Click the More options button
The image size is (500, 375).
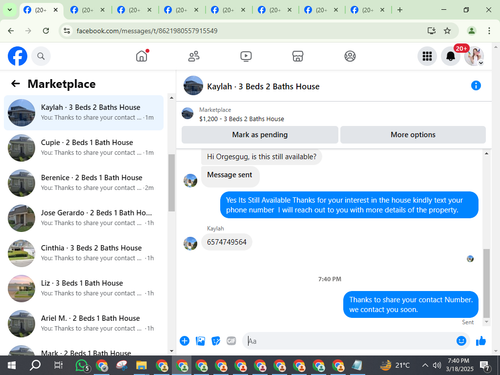pyautogui.click(x=413, y=135)
